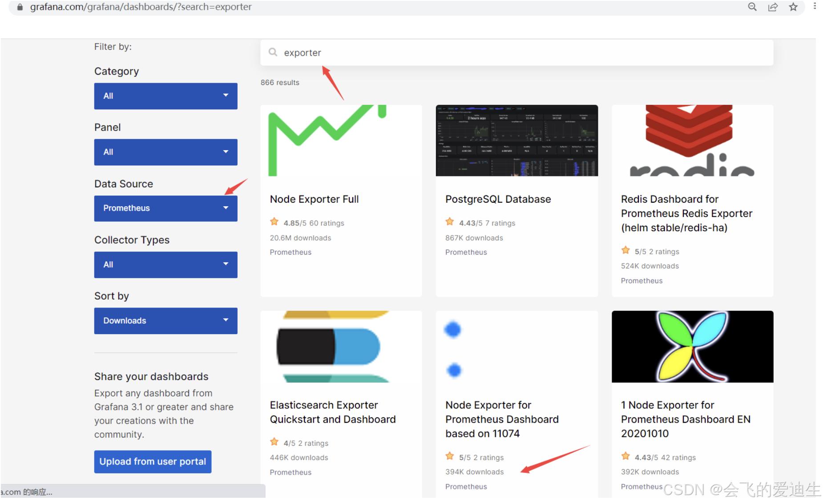Image resolution: width=823 pixels, height=504 pixels.
Task: Open the blue dots thumbnail of 11074-based dashboard
Action: pyautogui.click(x=516, y=347)
